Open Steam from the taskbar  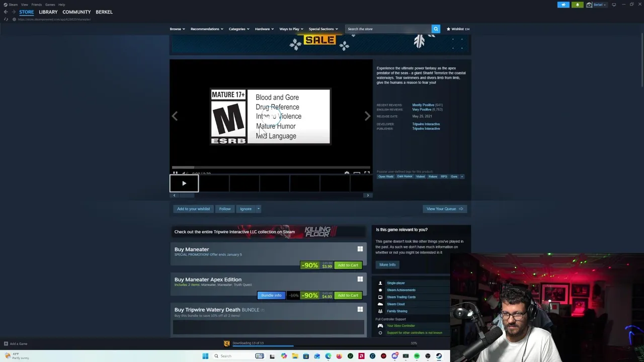439,356
